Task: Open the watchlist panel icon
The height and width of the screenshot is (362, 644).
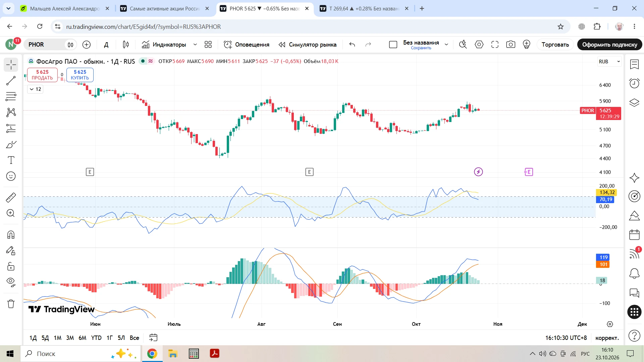Action: point(634,64)
